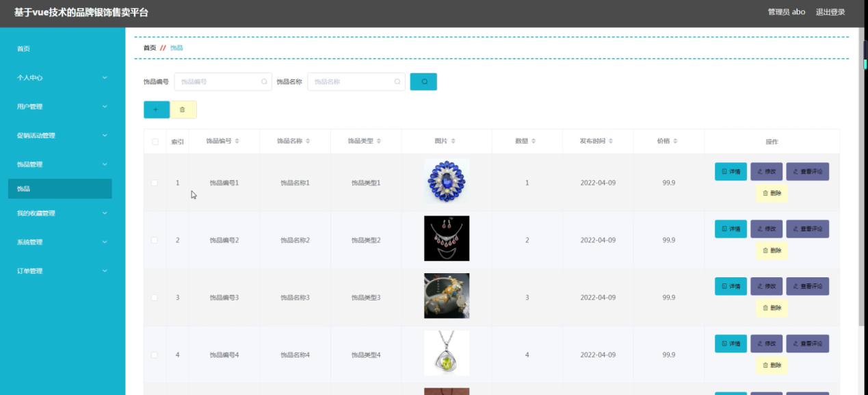The width and height of the screenshot is (868, 395).
Task: Click the 饰品编号 search input
Action: [x=223, y=81]
